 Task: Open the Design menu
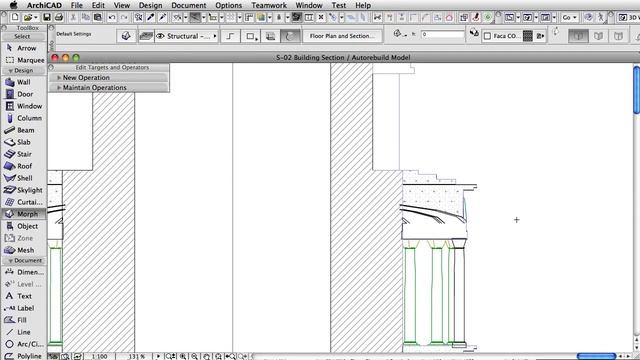[150, 5]
